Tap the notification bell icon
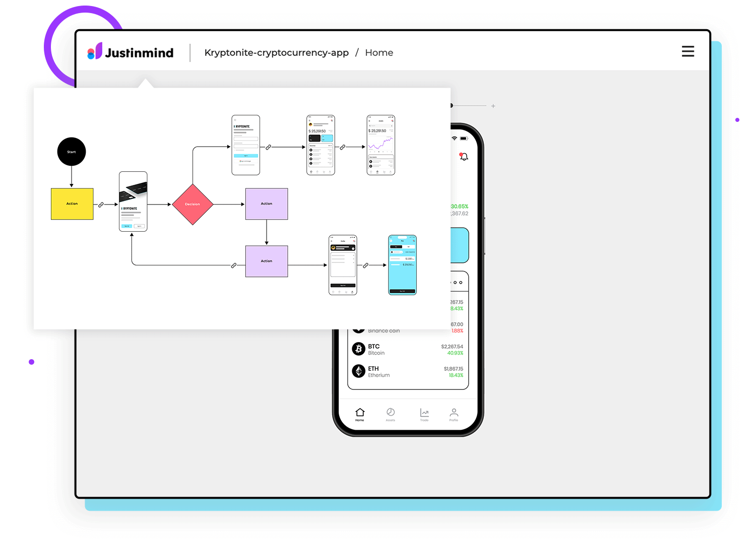 pyautogui.click(x=464, y=157)
